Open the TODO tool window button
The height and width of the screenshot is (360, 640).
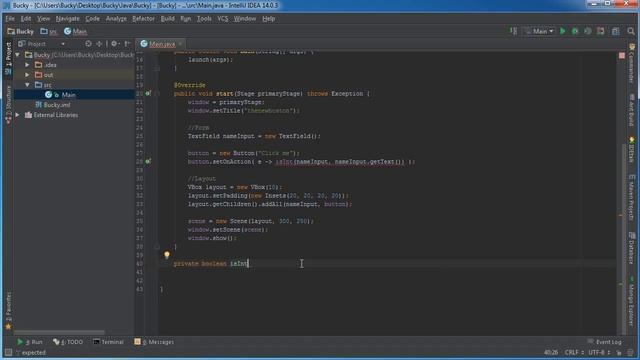pos(68,342)
